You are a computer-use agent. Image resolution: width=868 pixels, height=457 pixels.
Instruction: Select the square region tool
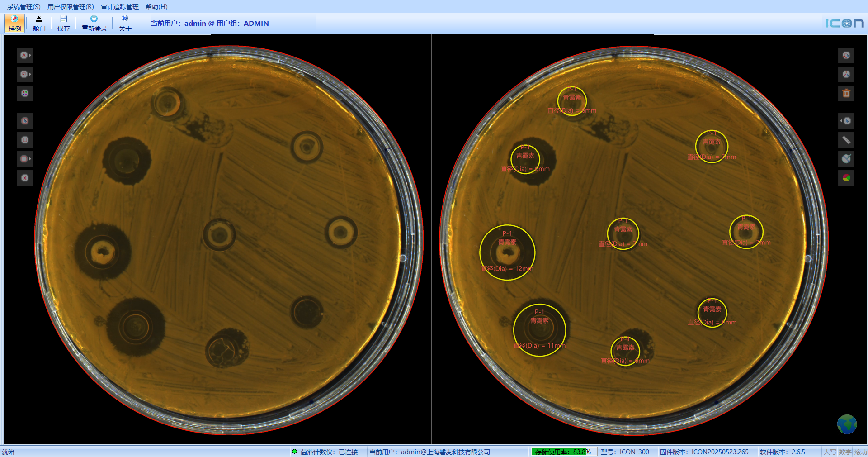[25, 140]
